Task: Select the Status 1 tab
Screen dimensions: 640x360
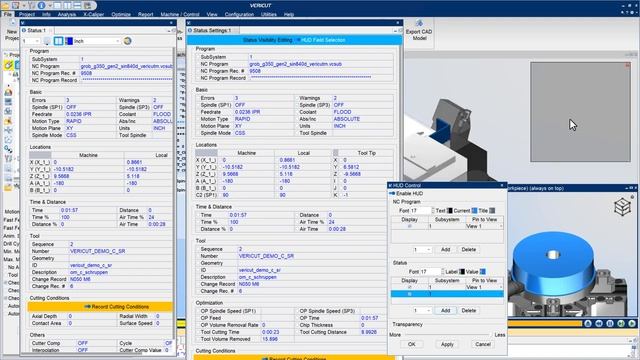Action: coord(37,31)
